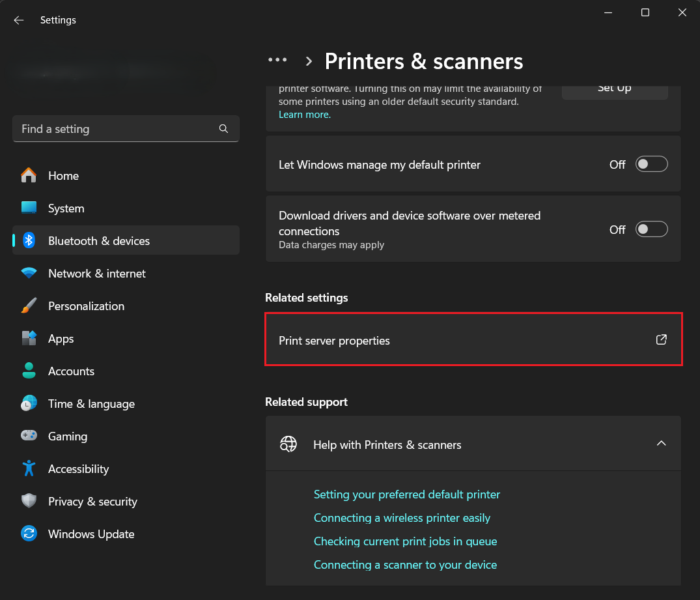The height and width of the screenshot is (600, 700).
Task: Click the back arrow in Settings header
Action: click(x=19, y=20)
